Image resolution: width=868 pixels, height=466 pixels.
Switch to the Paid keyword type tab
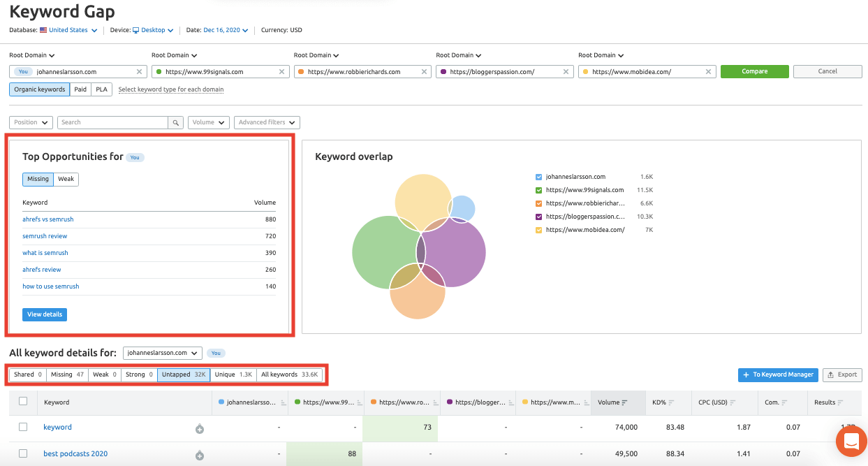click(81, 89)
